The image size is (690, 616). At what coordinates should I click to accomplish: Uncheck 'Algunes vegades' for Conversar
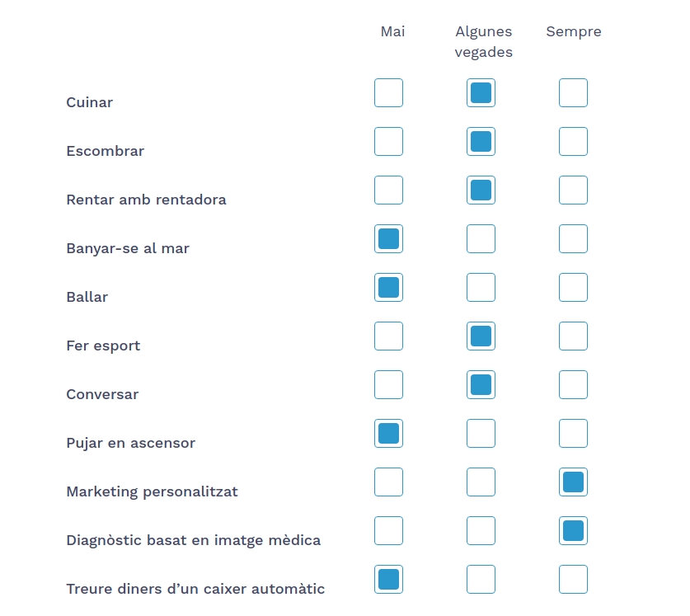[481, 385]
